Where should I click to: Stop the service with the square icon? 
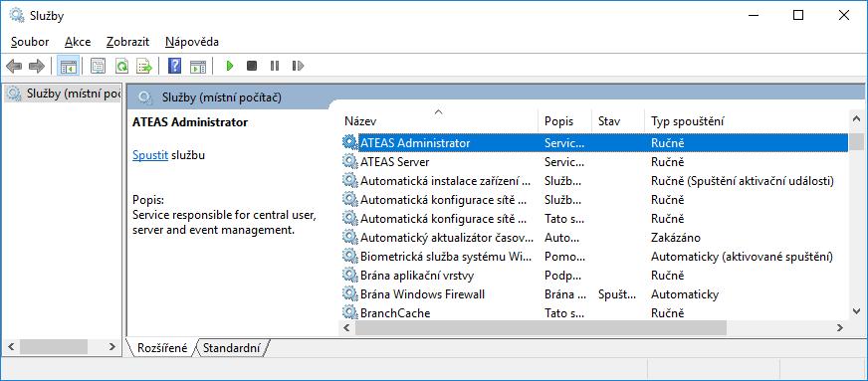point(252,67)
